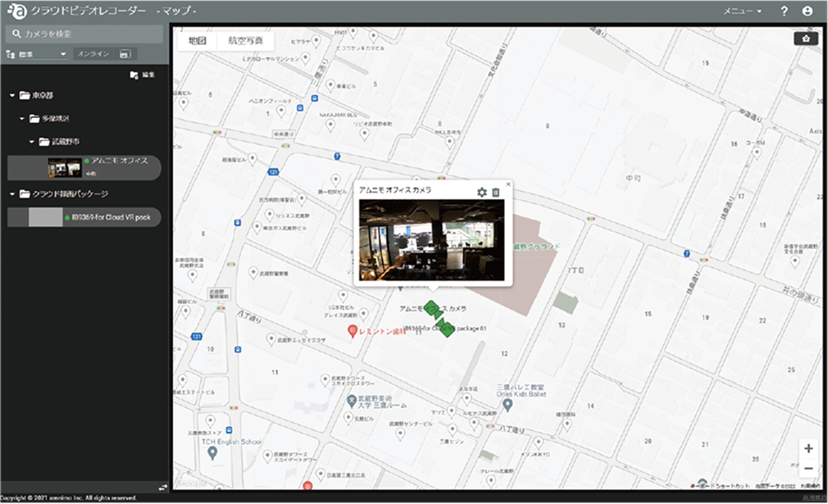The image size is (828, 504).
Task: Close the アムニモオフィスカメラ popup
Action: point(508,184)
